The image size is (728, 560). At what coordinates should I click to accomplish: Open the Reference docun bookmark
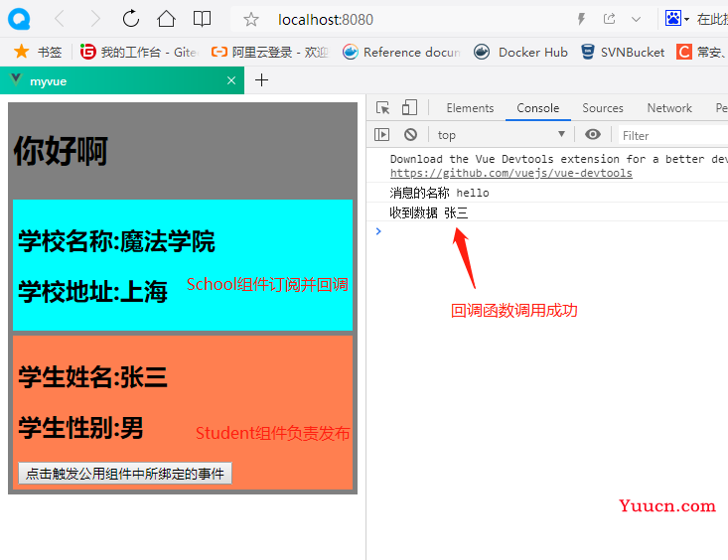click(401, 52)
